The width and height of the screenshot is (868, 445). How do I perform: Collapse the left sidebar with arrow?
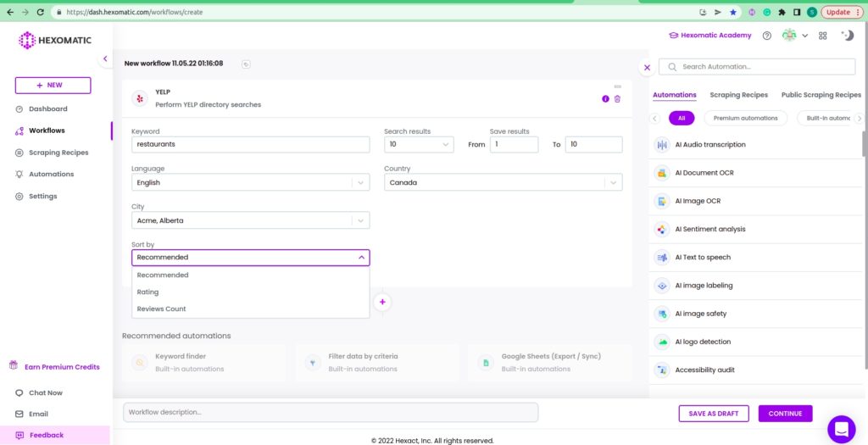pyautogui.click(x=105, y=58)
